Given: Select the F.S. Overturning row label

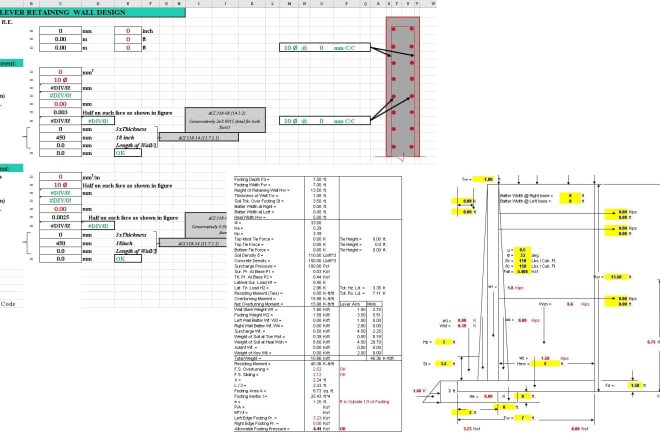Looking at the screenshot, I should pyautogui.click(x=250, y=369).
